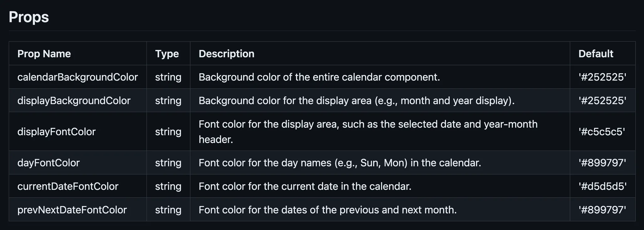Viewport: 644px width, 230px height.
Task: Click the Type column header
Action: point(167,54)
